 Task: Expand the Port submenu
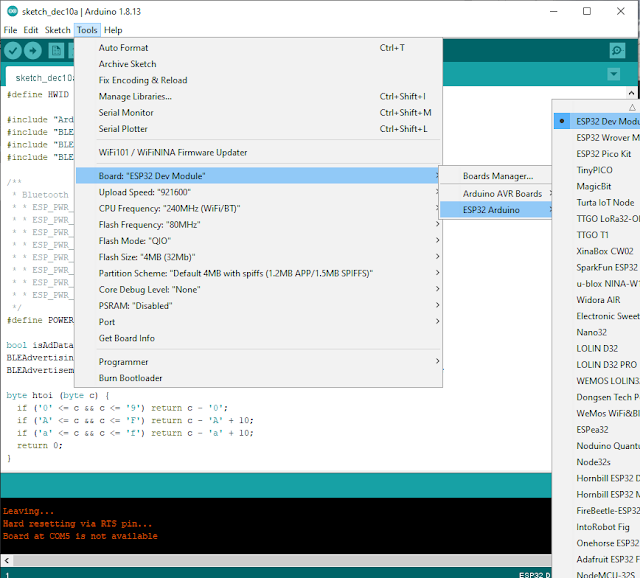pyautogui.click(x=259, y=322)
